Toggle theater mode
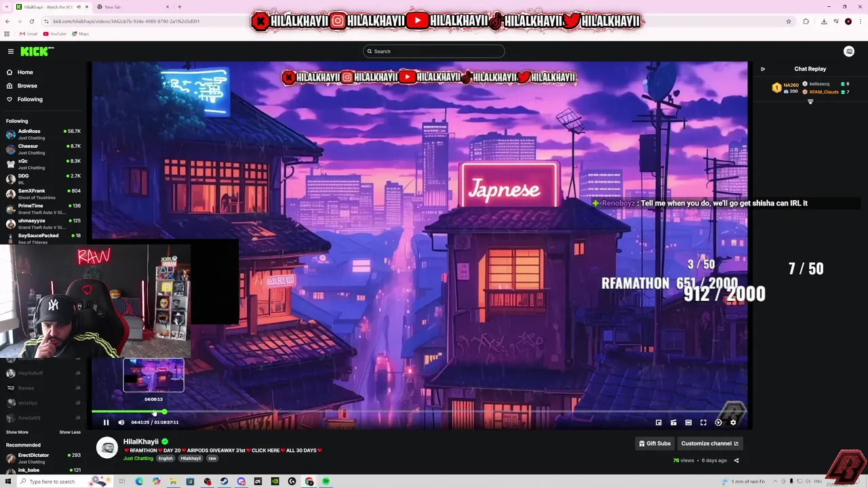This screenshot has width=868, height=488. pyautogui.click(x=688, y=422)
